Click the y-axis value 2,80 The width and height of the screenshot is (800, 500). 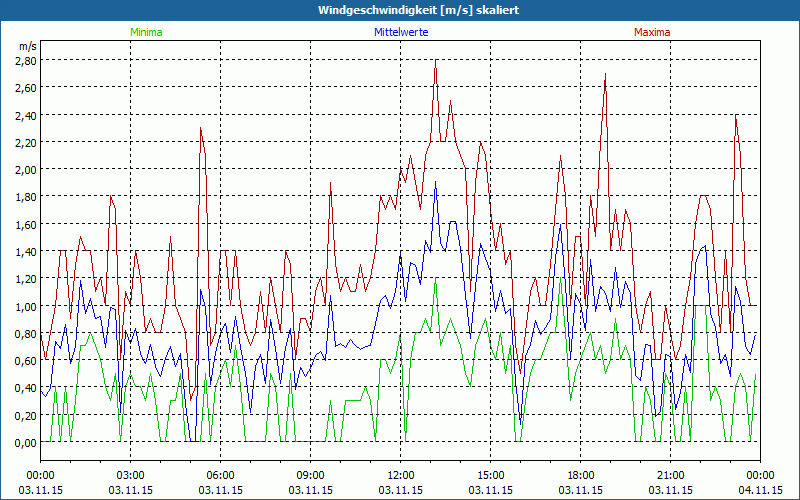pos(26,60)
